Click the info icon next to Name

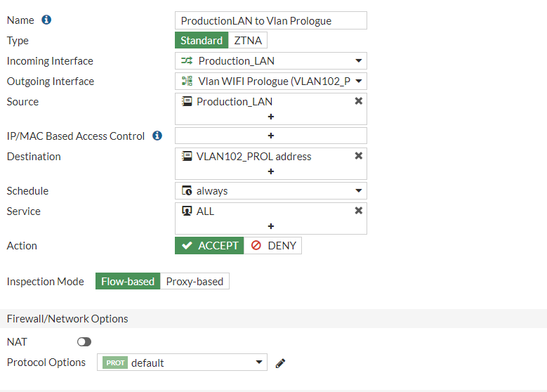pyautogui.click(x=47, y=20)
